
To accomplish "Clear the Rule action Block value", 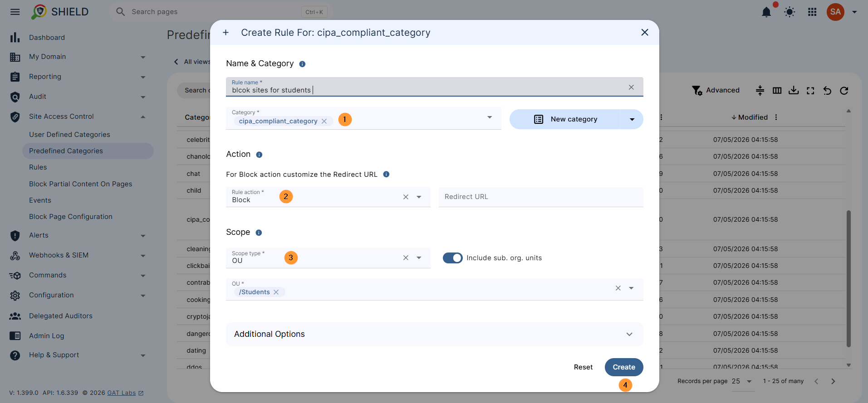I will 406,197.
